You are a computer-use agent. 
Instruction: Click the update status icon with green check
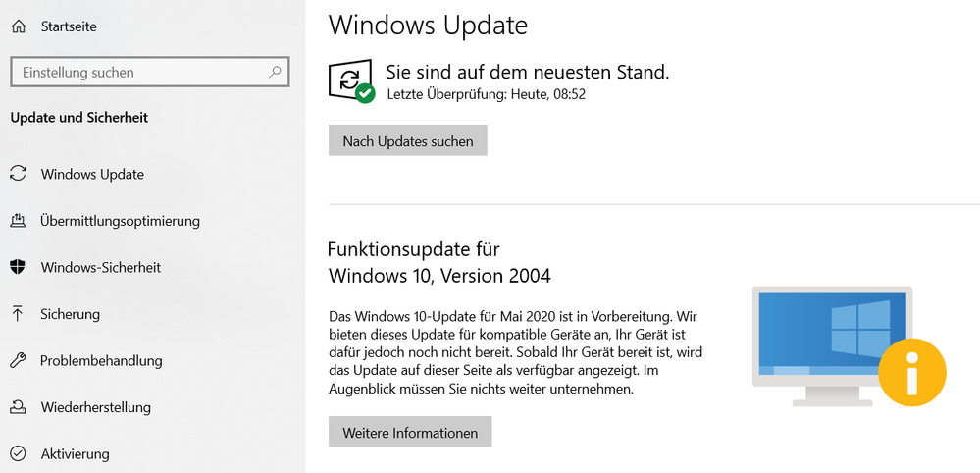[x=351, y=80]
